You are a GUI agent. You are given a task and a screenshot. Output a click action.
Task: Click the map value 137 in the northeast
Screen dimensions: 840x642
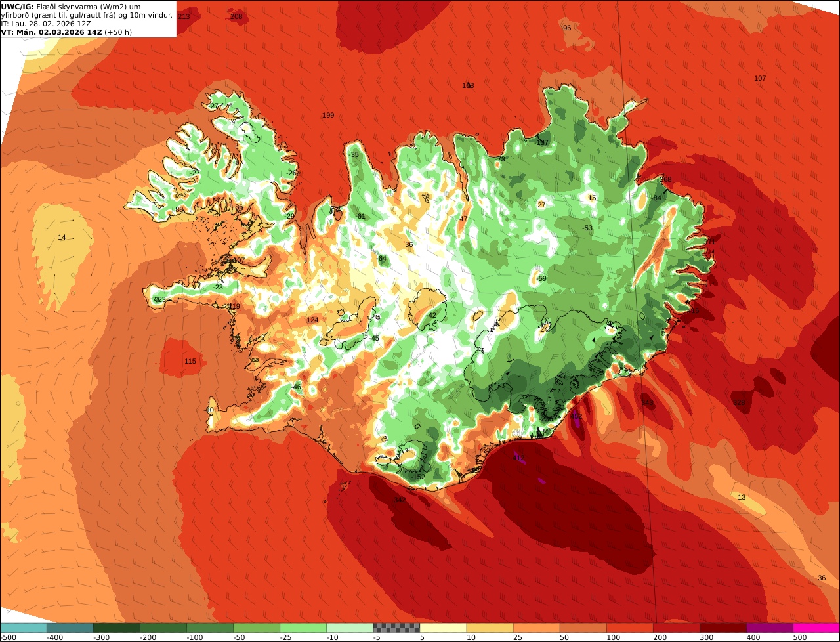tap(542, 142)
